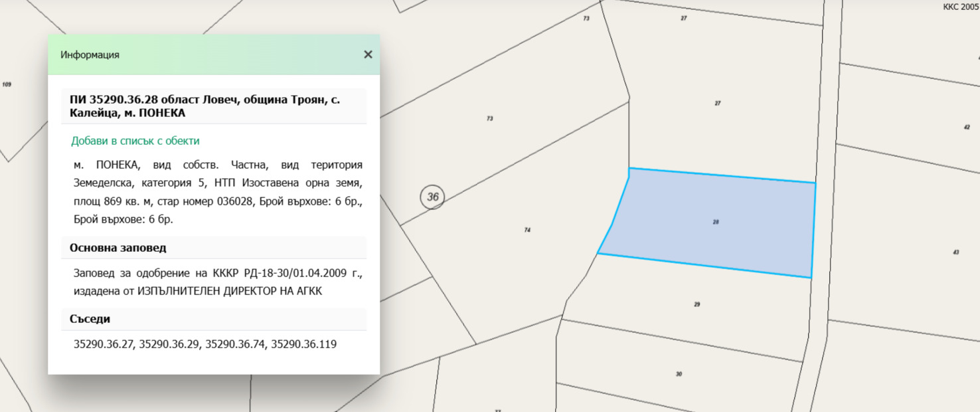
Task: Click the circled quarter label 36
Action: pyautogui.click(x=432, y=196)
